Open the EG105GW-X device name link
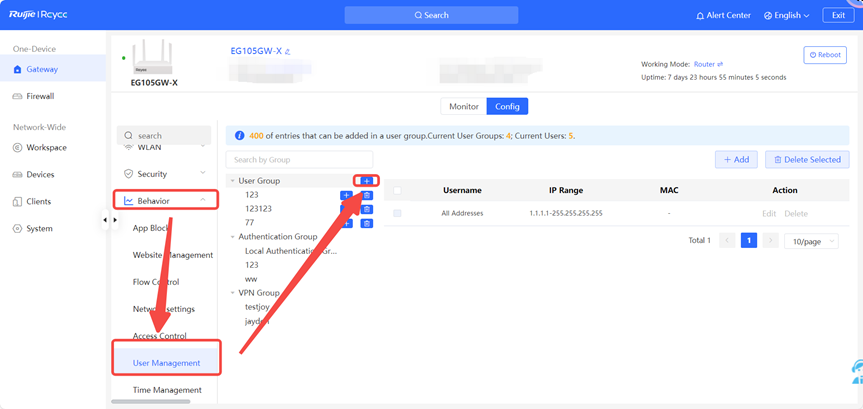 256,51
